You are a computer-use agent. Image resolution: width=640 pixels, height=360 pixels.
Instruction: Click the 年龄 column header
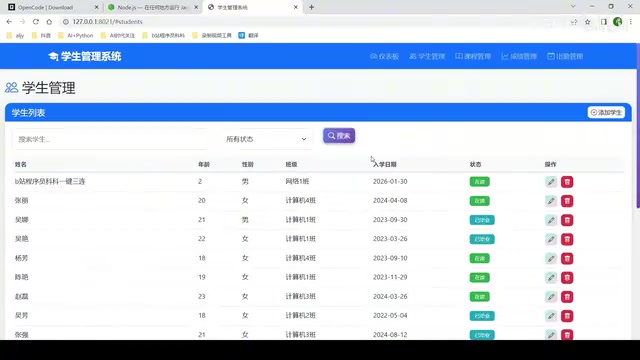coord(204,164)
